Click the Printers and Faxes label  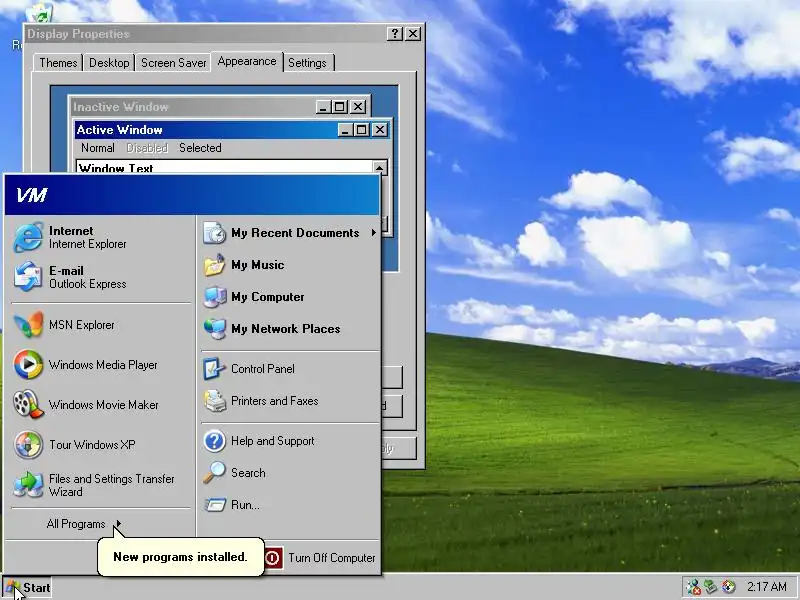[274, 401]
